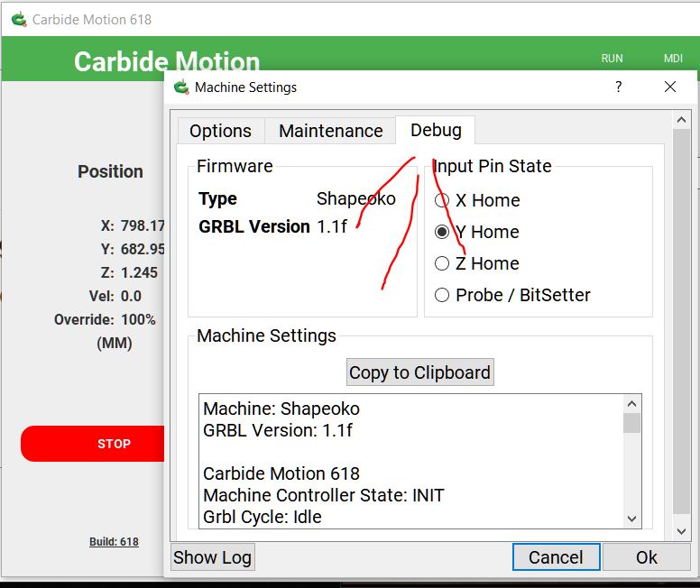Select the Probe / BitSetter radio button
Viewport: 700px width, 588px height.
512,295
